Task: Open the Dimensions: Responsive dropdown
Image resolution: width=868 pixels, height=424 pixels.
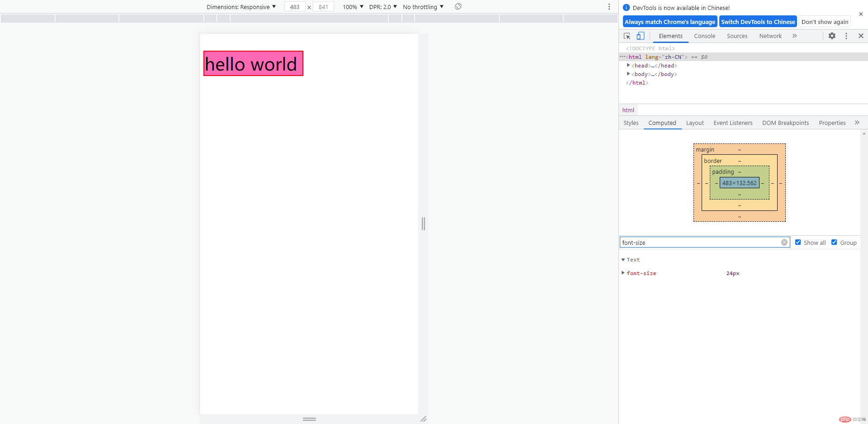Action: tap(241, 7)
